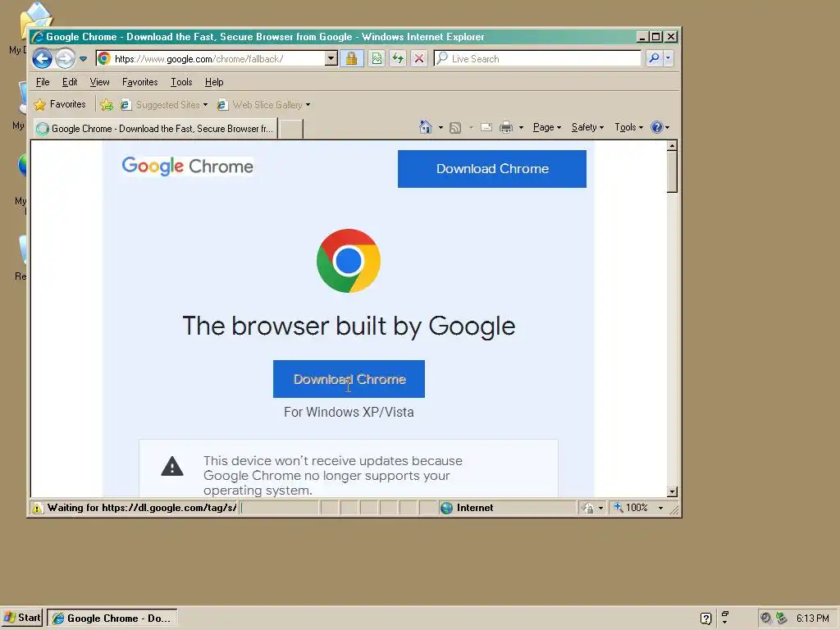The height and width of the screenshot is (630, 840).
Task: Click the 100% zoom level button
Action: click(x=631, y=507)
